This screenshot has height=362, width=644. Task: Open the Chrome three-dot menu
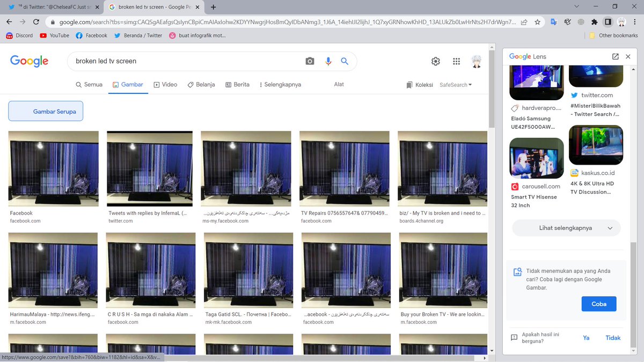[635, 22]
